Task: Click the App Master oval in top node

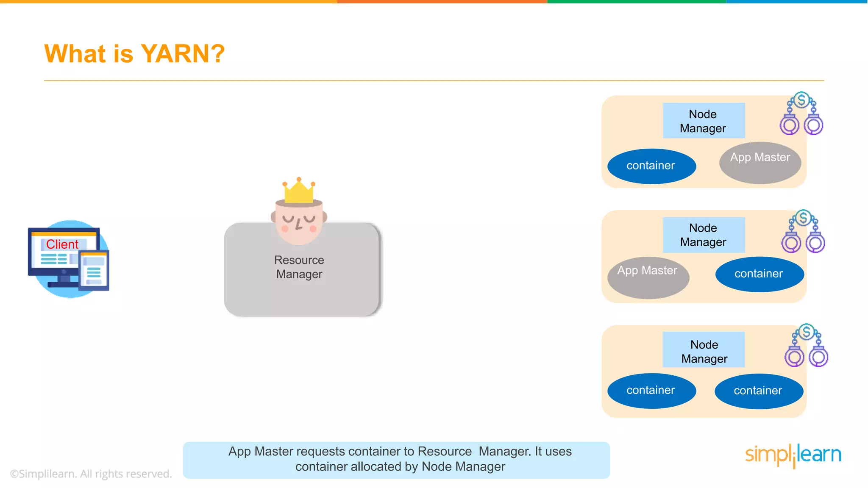Action: (x=760, y=163)
